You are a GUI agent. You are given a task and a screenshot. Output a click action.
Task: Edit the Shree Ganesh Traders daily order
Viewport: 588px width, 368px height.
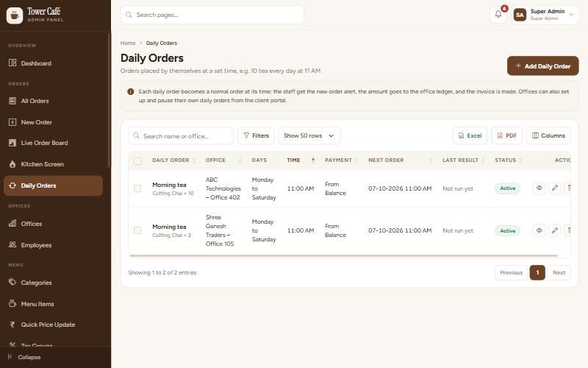(x=555, y=230)
